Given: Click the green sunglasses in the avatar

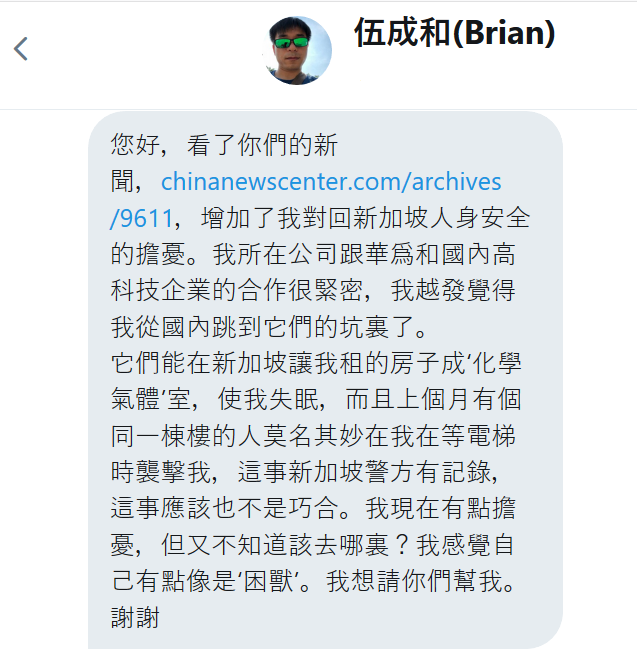Looking at the screenshot, I should [291, 42].
